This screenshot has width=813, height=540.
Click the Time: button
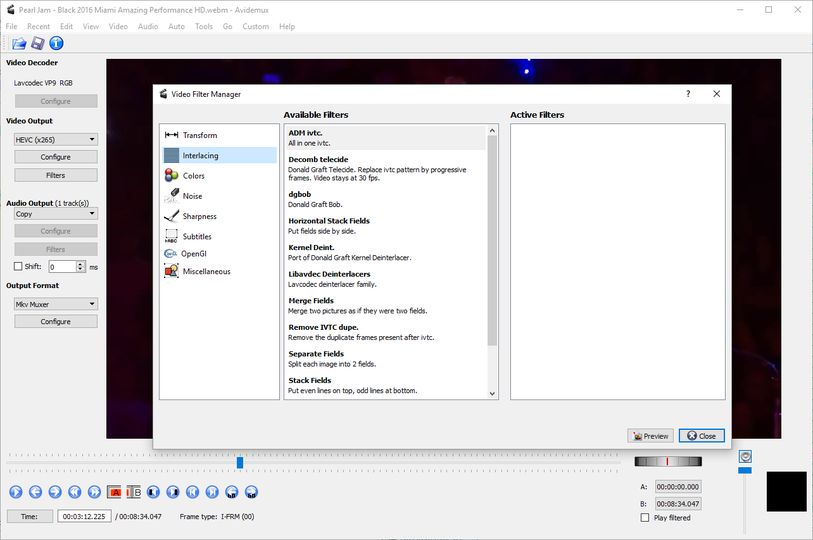30,517
